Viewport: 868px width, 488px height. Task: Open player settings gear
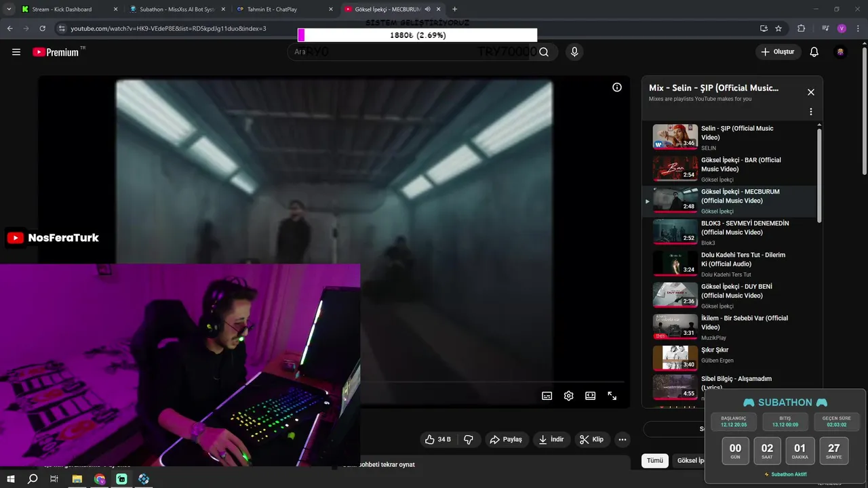[x=569, y=396]
